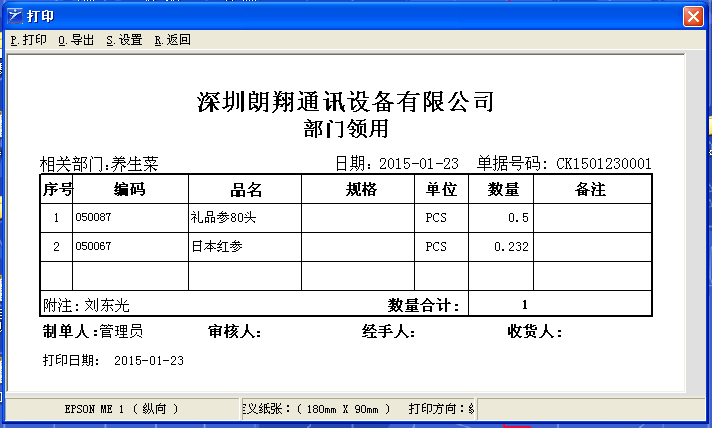The image size is (712, 428).
Task: Click the print window title bar icon
Action: tap(13, 17)
